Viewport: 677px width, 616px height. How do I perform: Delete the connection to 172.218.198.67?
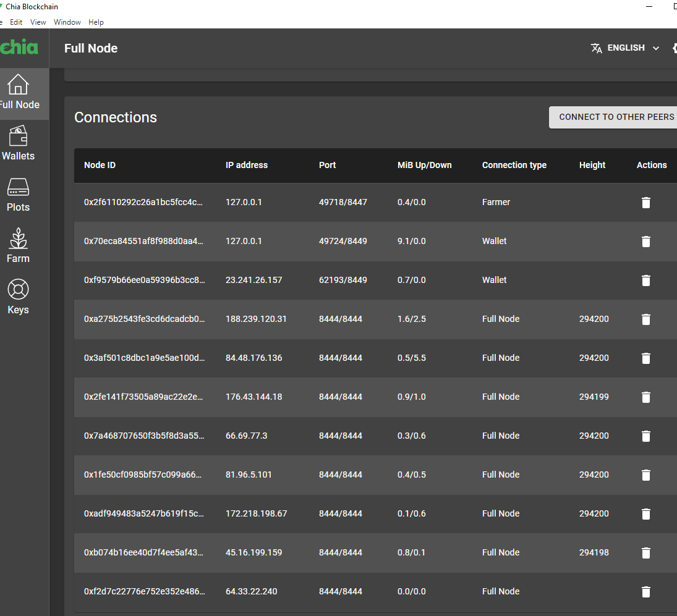coord(646,514)
